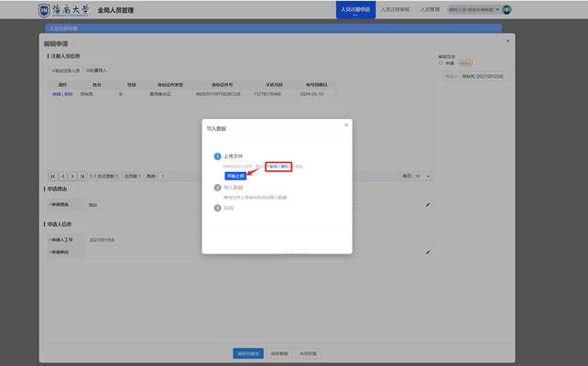Click the 保存并提交 button at bottom
Viewport: 588px width, 366px height.
pos(248,352)
